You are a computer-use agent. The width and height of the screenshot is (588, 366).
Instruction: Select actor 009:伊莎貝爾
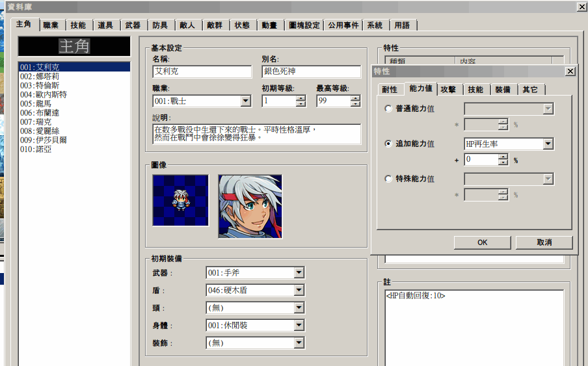click(x=74, y=140)
